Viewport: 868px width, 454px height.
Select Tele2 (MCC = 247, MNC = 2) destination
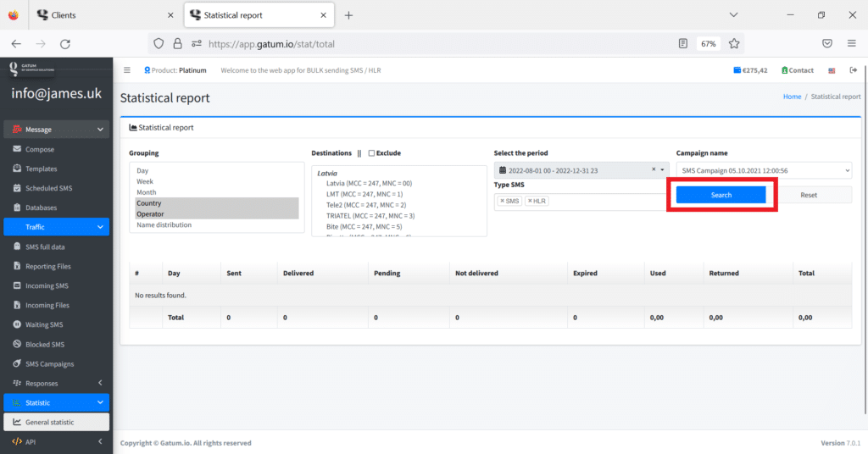366,205
